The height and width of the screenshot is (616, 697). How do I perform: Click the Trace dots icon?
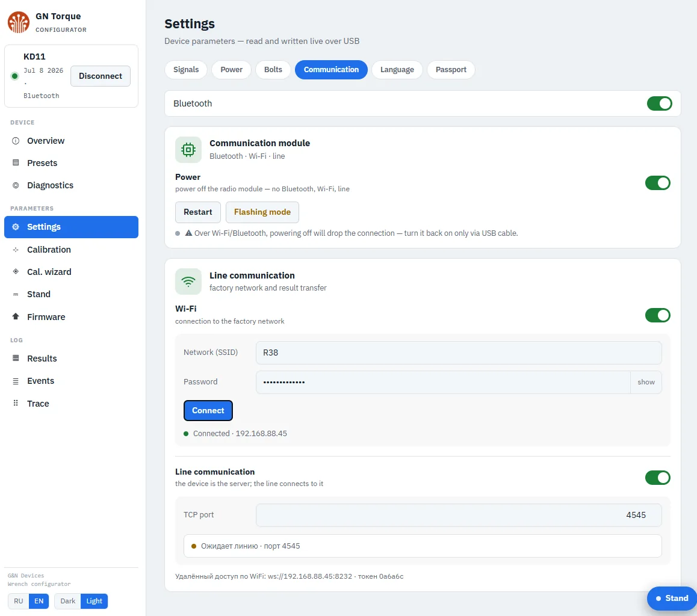[16, 403]
